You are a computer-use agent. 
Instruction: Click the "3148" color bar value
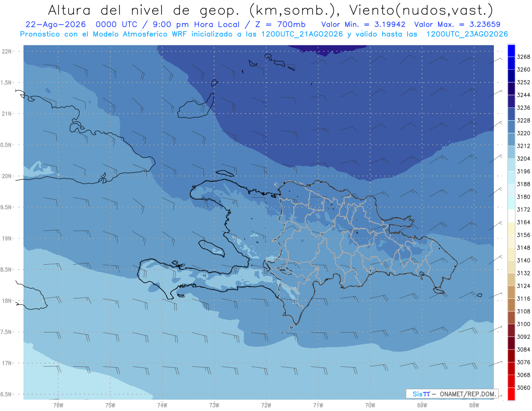pos(524,247)
